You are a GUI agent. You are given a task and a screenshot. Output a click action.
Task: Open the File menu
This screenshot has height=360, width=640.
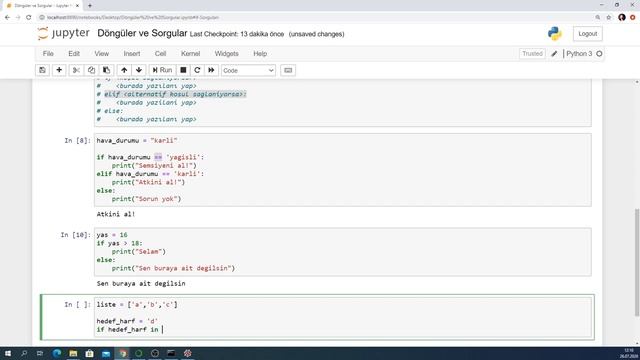tap(48, 53)
